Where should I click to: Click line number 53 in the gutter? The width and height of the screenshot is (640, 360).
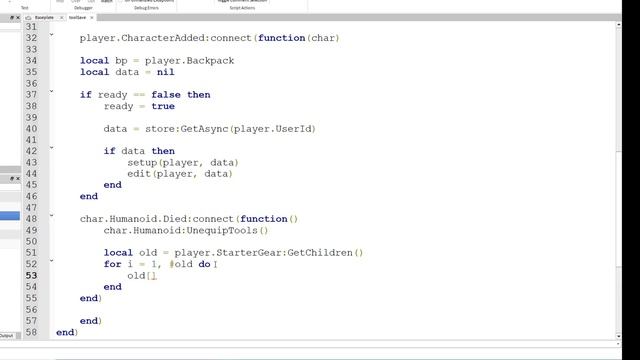point(31,276)
